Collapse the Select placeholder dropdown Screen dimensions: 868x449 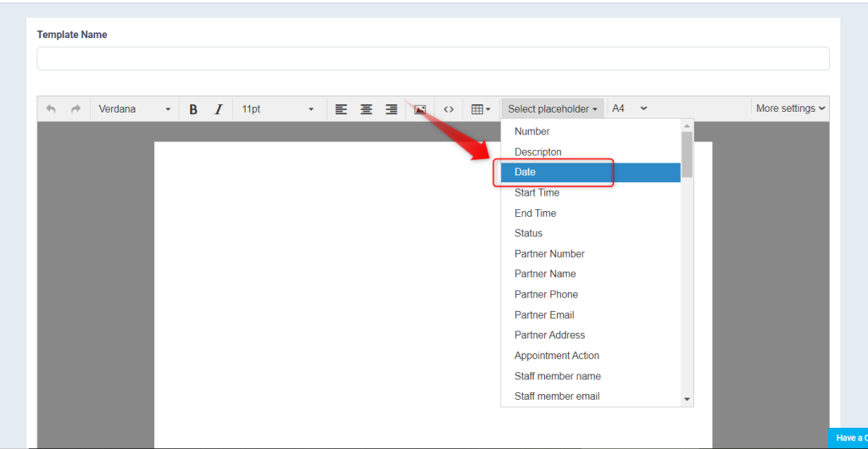pyautogui.click(x=553, y=109)
